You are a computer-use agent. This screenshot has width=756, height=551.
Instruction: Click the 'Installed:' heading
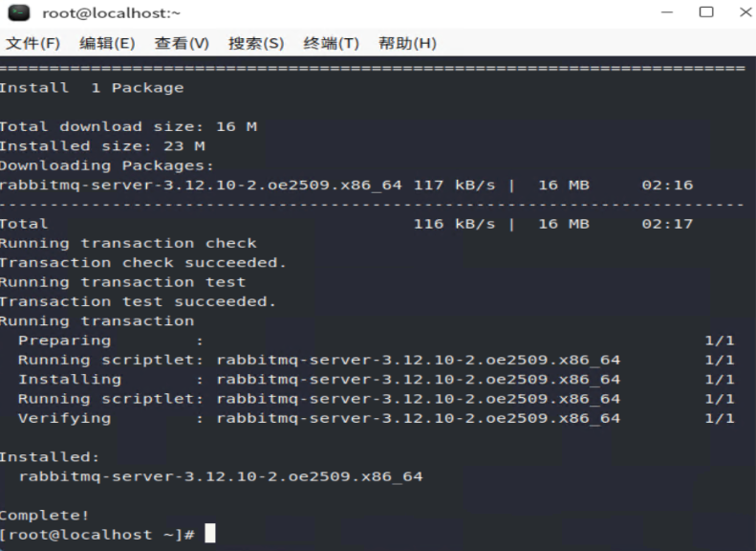[49, 457]
